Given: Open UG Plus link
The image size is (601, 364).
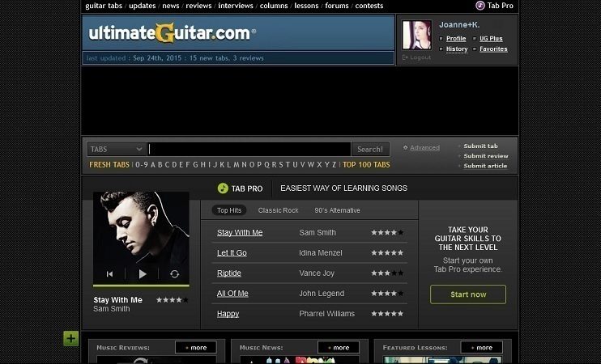Looking at the screenshot, I should pos(491,38).
